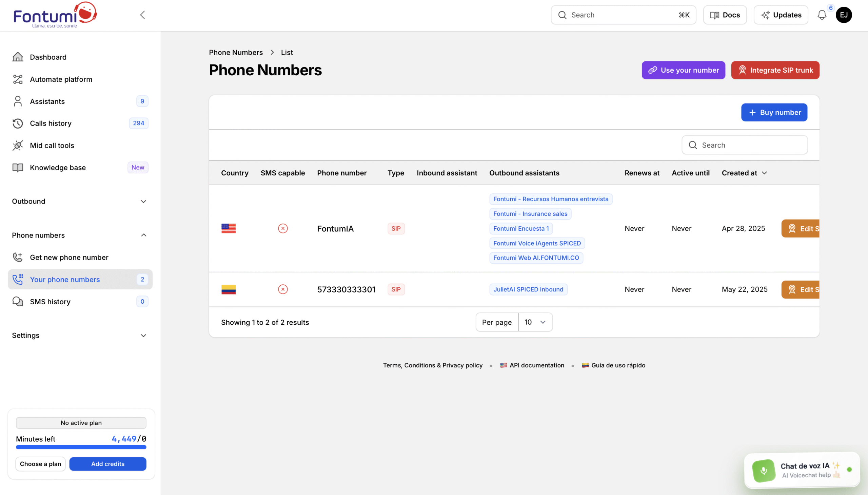Click SMS capable X icon for FontumIA
The height and width of the screenshot is (495, 868).
point(283,228)
